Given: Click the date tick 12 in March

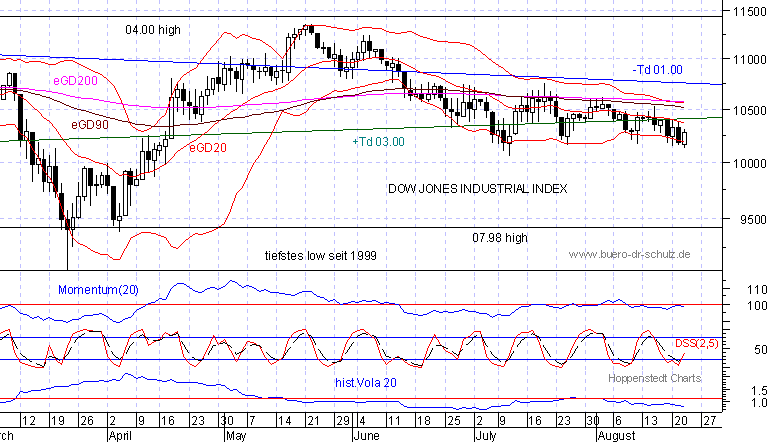Looking at the screenshot, I should (29, 421).
